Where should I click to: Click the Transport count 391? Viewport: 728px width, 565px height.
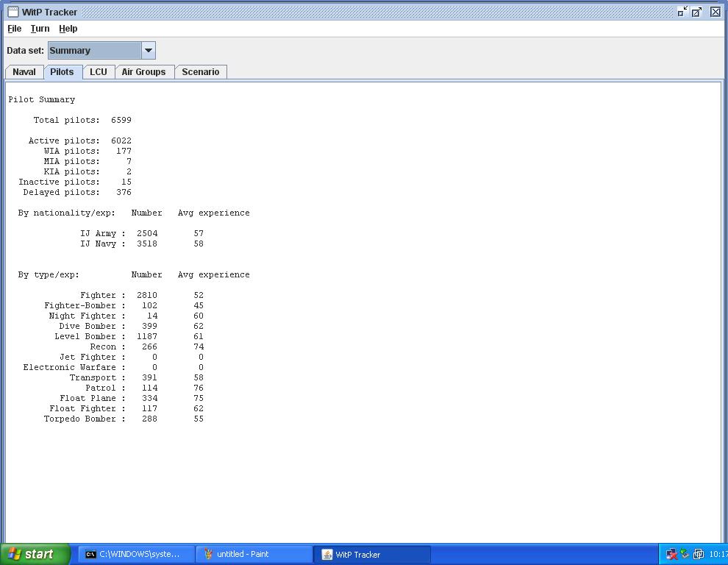point(149,377)
